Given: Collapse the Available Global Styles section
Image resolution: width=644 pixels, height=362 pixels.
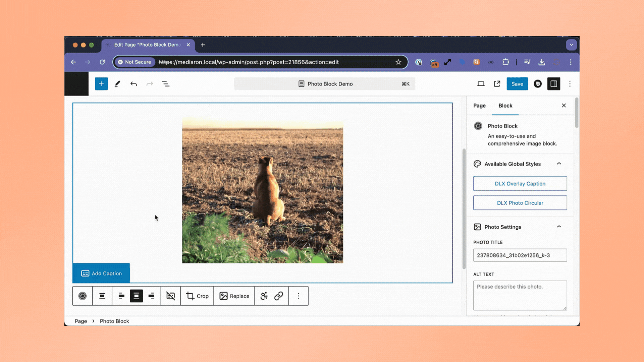Looking at the screenshot, I should pos(520,164).
